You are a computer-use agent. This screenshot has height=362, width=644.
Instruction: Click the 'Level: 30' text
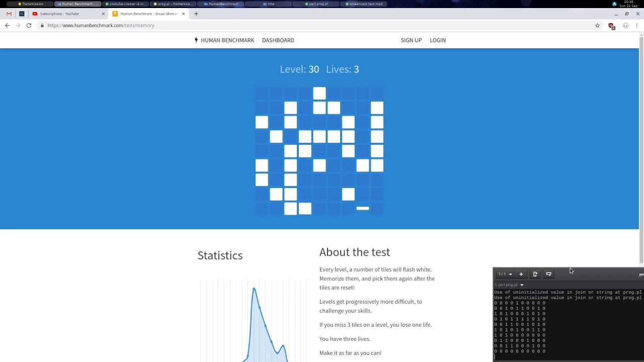pos(299,69)
